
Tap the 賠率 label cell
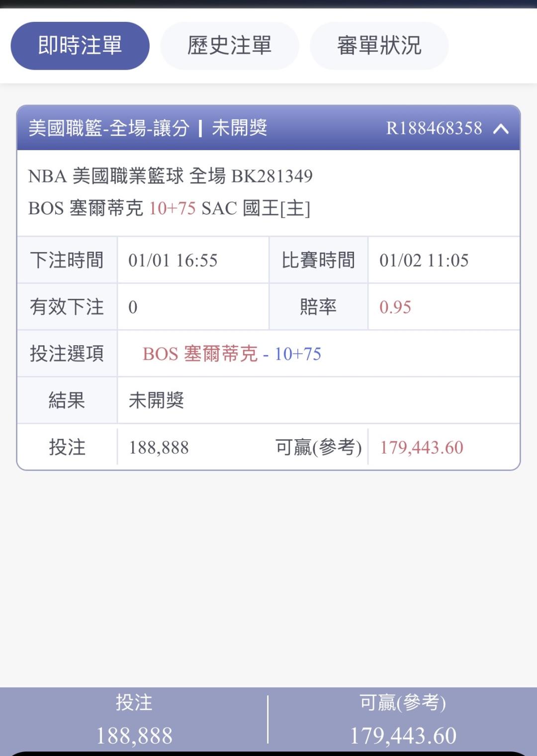pyautogui.click(x=318, y=307)
